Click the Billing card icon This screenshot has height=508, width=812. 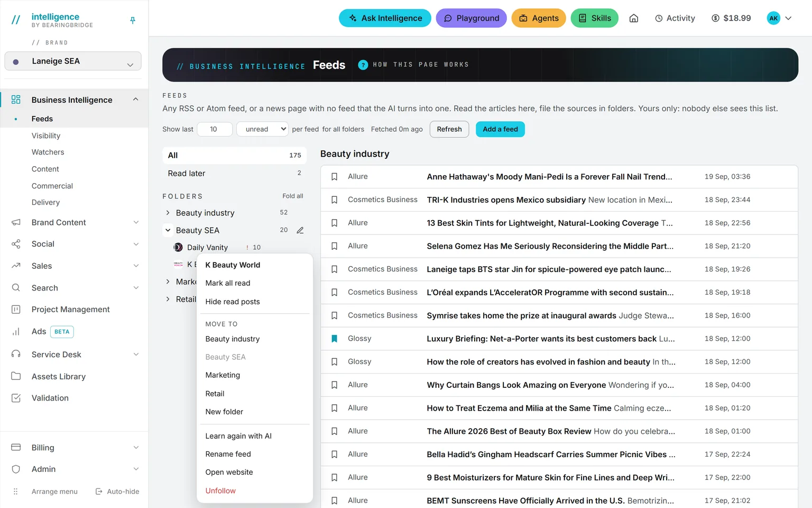(16, 448)
